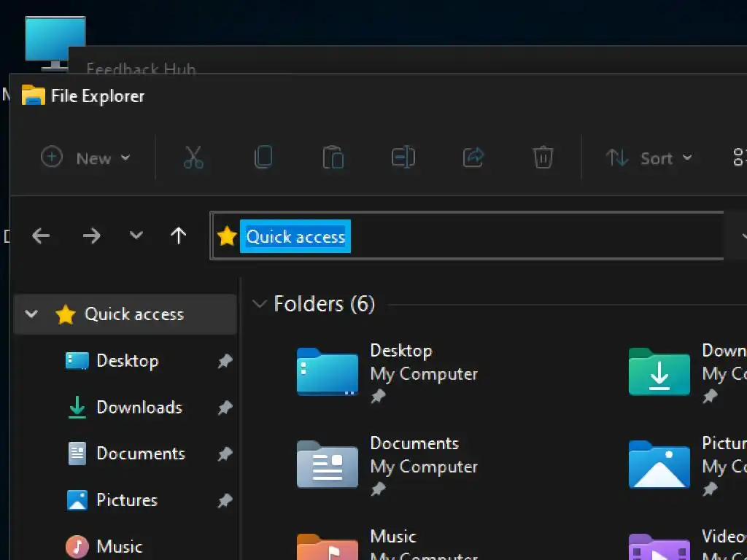Open the New item dropdown

click(x=86, y=157)
